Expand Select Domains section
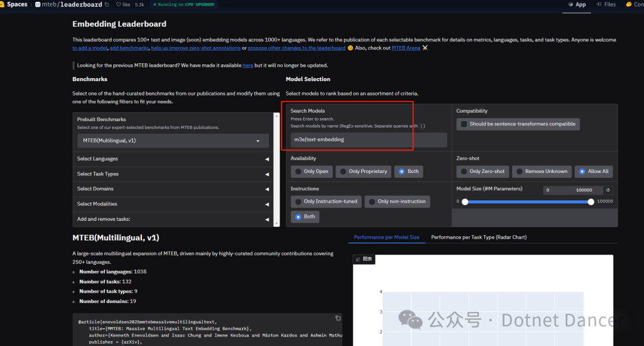Screen dimensions: 644x346 coord(172,189)
